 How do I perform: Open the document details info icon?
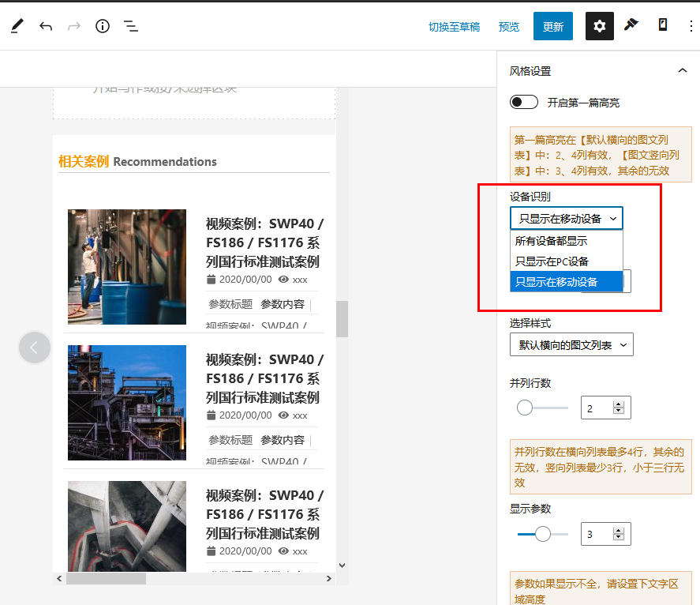coord(102,26)
